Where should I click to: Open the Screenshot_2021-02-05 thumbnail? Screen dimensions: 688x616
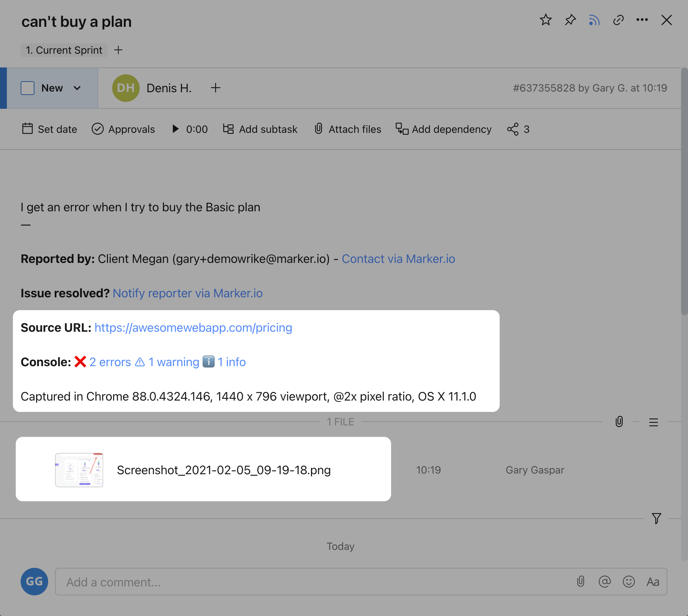pyautogui.click(x=79, y=470)
